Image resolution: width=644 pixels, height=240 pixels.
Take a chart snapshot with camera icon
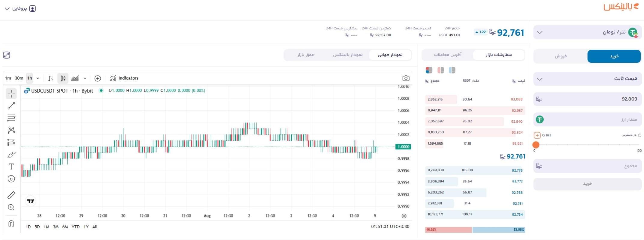pos(406,78)
